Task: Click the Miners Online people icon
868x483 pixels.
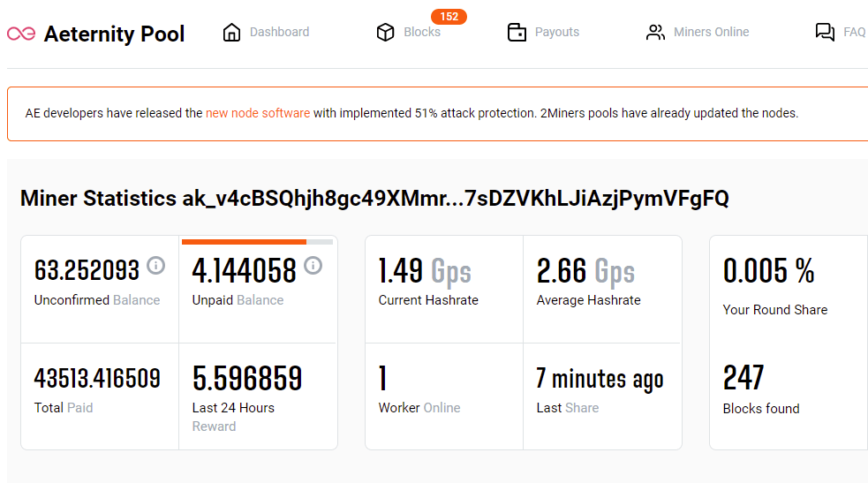Action: [655, 32]
